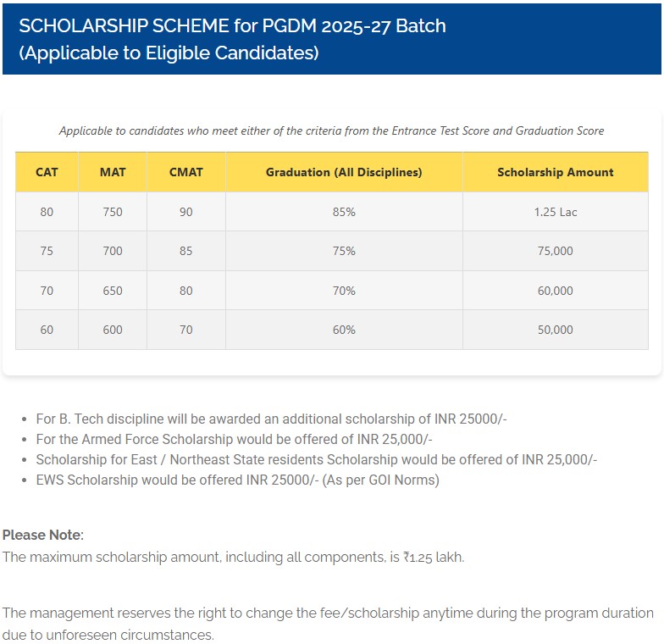Click the bold Please Note label

pos(42,535)
